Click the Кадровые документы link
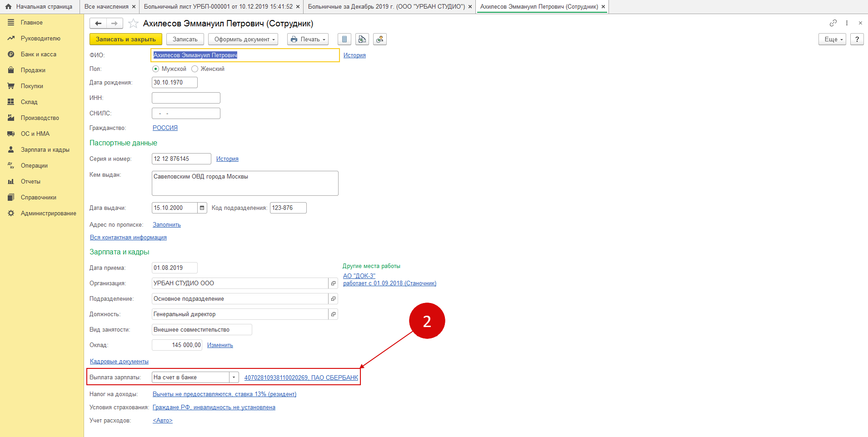 tap(119, 362)
